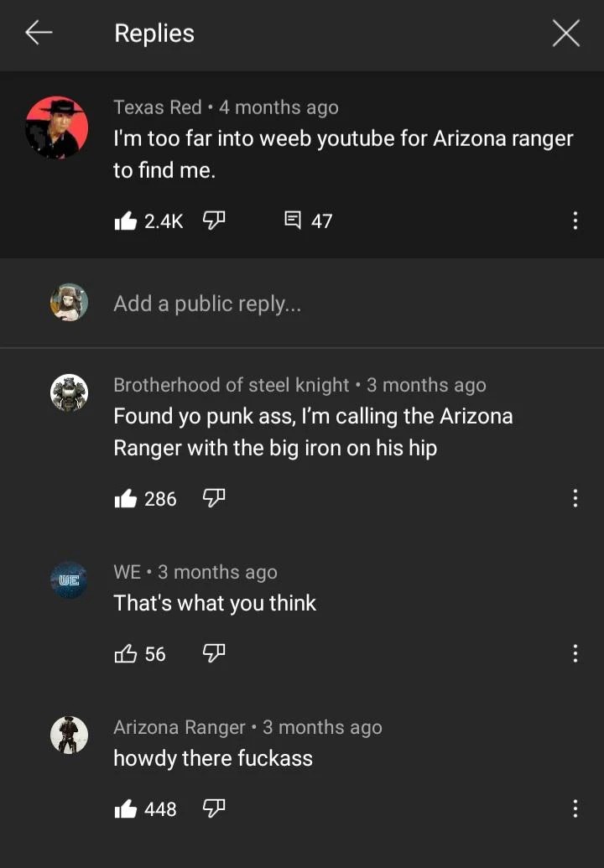Dislike the Arizona Ranger reply
Viewport: 604px width, 868px height.
(x=214, y=808)
